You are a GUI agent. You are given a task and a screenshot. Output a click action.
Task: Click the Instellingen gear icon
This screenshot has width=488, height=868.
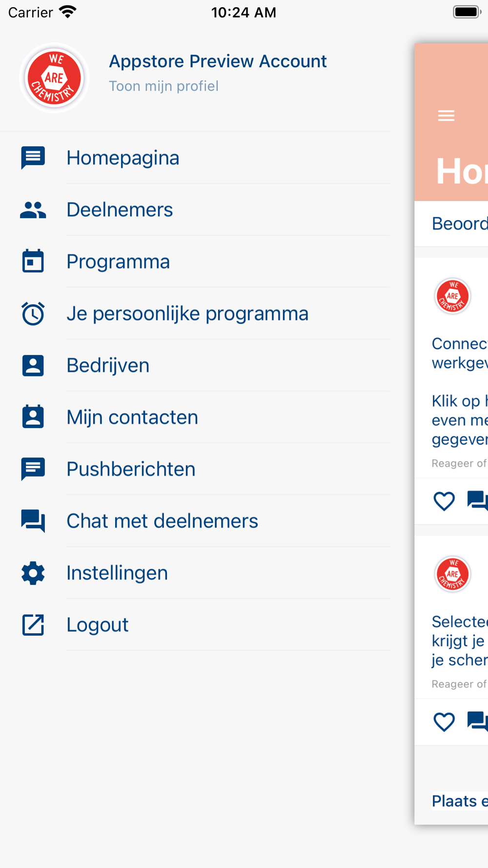(x=33, y=573)
